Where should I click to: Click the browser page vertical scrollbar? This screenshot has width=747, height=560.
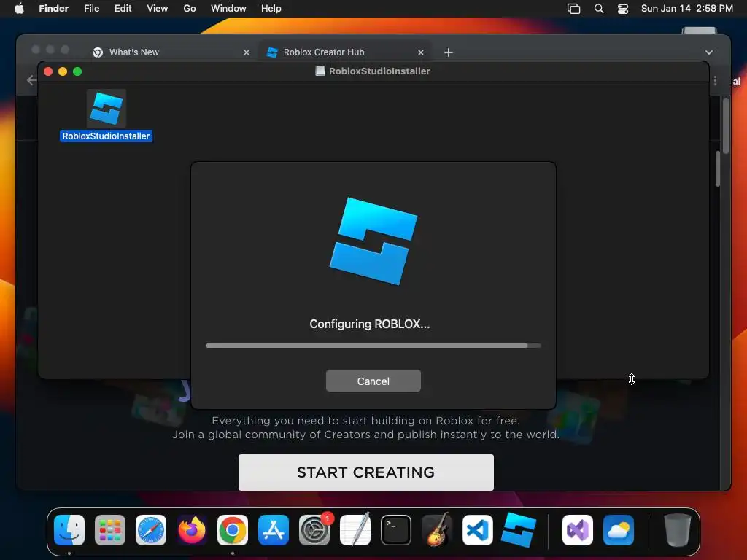click(x=726, y=125)
